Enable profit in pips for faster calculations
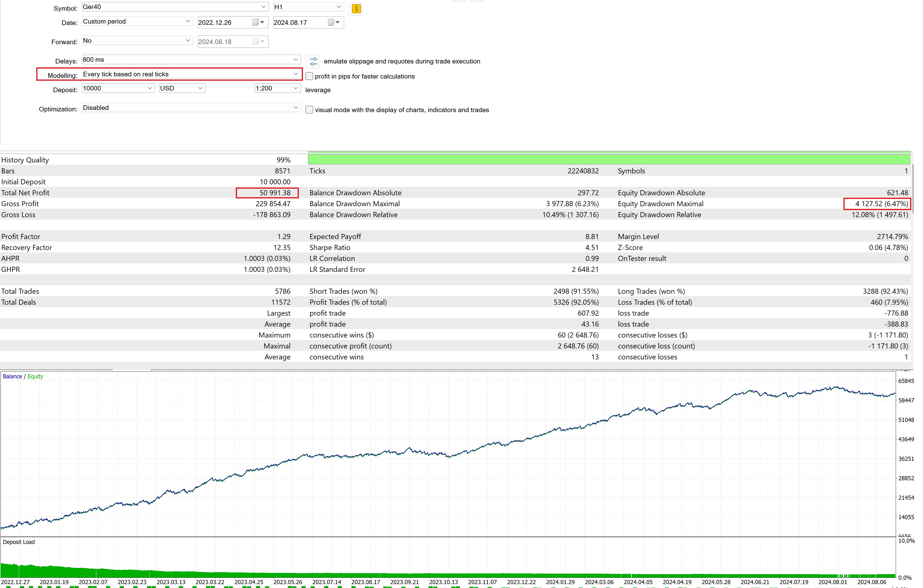923x588 pixels. (x=309, y=76)
